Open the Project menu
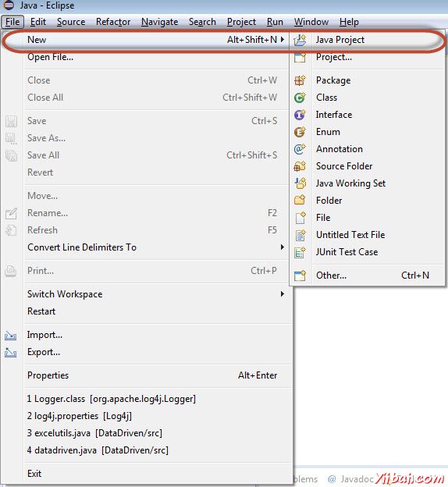Image resolution: width=448 pixels, height=487 pixels. pyautogui.click(x=241, y=22)
